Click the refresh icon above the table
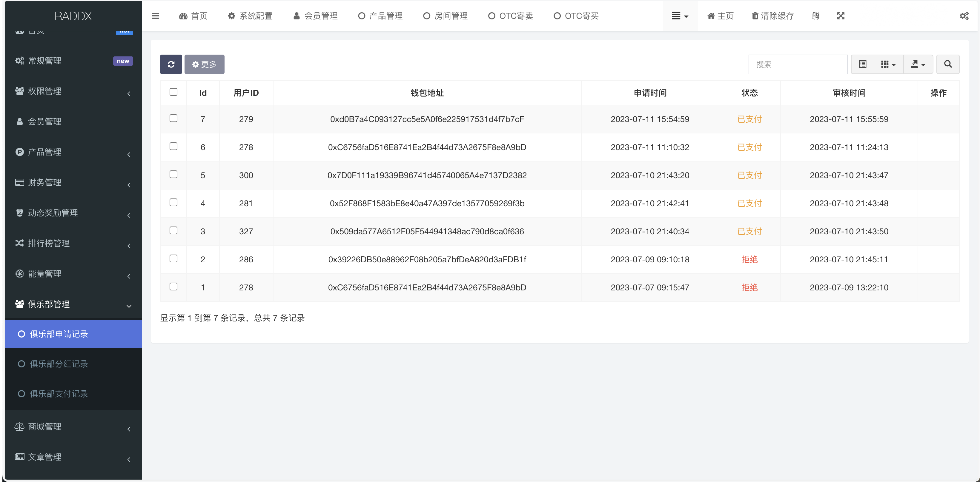This screenshot has height=482, width=980. click(170, 64)
